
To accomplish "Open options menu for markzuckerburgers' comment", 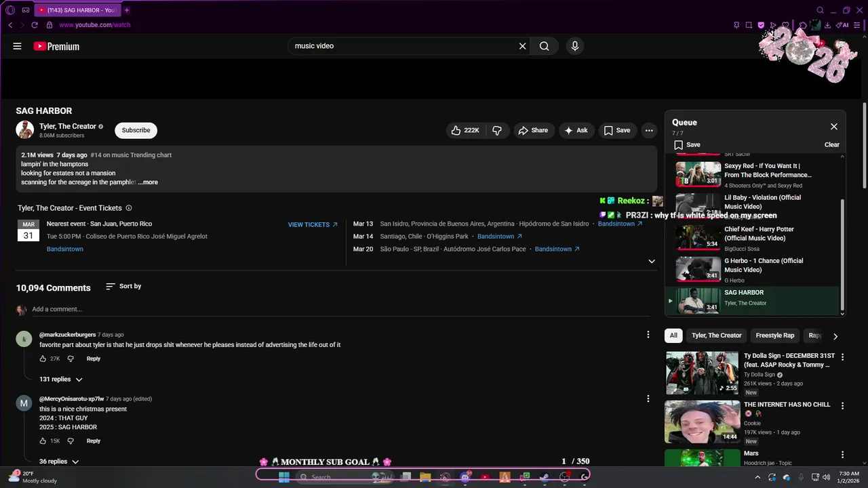I will coord(648,335).
